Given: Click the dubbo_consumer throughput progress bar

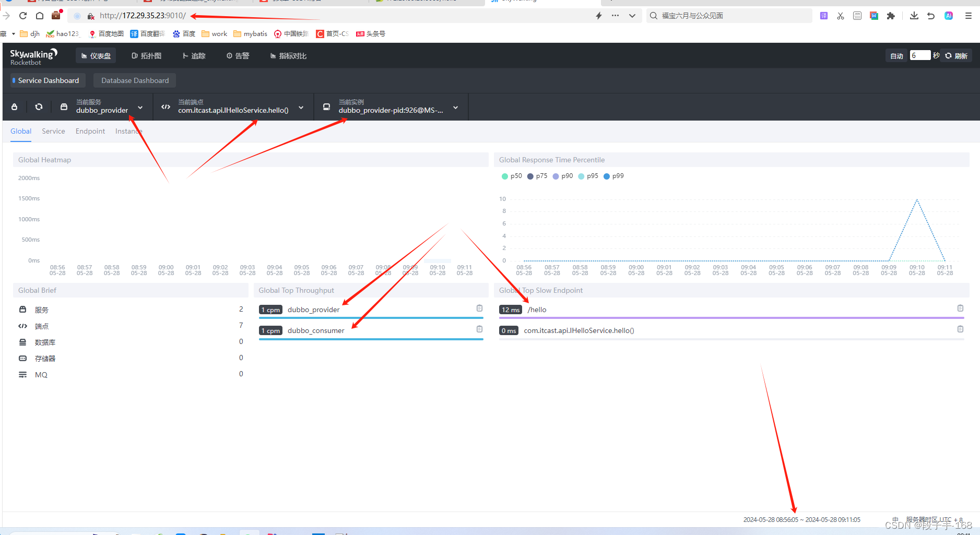Looking at the screenshot, I should point(371,339).
